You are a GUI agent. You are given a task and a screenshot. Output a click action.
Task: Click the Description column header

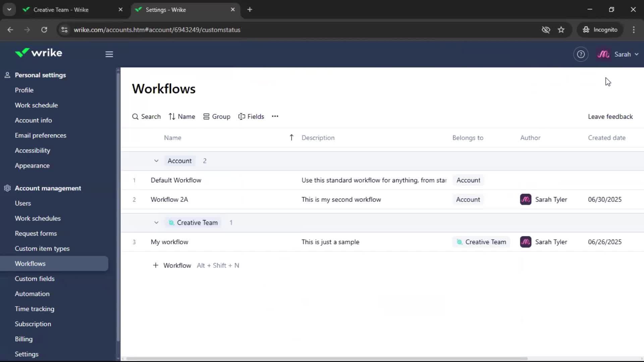click(318, 138)
